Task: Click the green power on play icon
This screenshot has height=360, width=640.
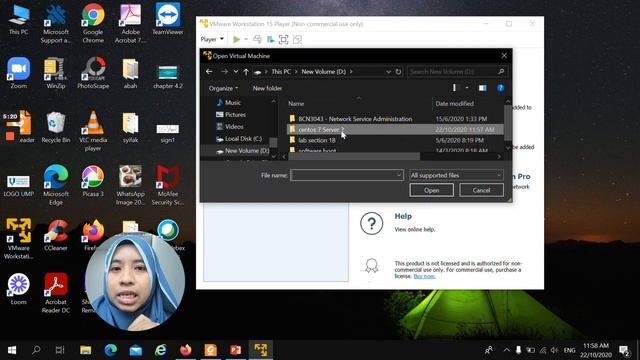Action: [x=236, y=40]
